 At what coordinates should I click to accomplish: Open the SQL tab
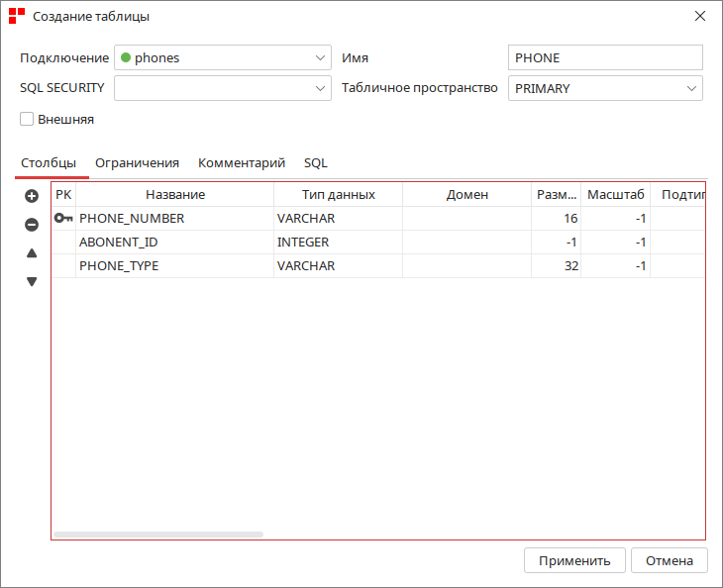click(x=316, y=162)
